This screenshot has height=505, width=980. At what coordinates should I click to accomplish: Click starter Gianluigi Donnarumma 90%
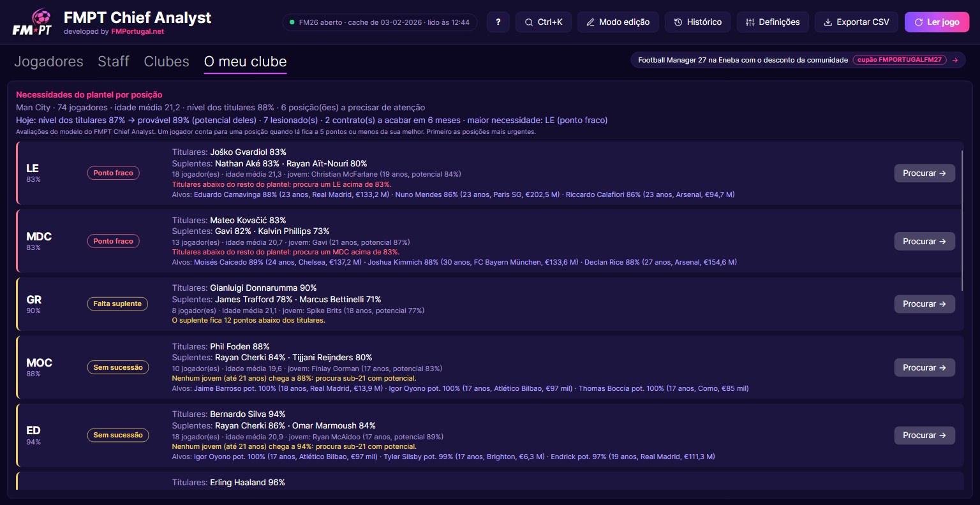click(264, 288)
